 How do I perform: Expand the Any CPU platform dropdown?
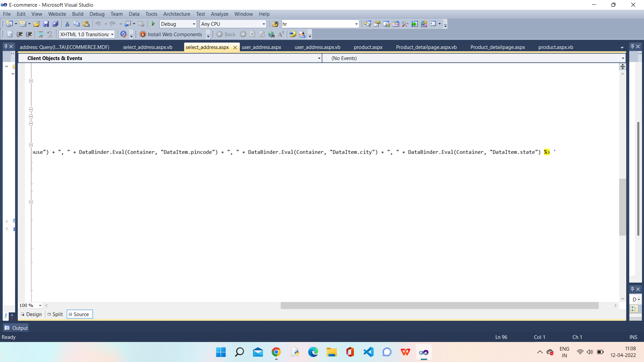[x=263, y=24]
